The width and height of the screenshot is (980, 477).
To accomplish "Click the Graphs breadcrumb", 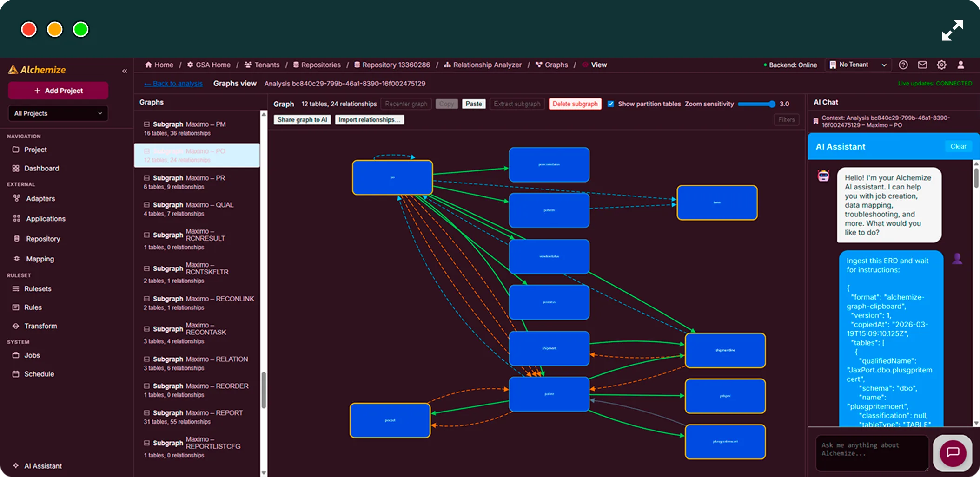I will click(x=551, y=65).
